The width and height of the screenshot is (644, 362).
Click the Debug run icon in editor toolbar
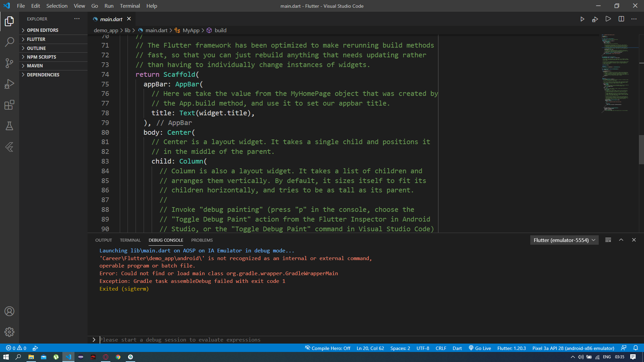(x=595, y=19)
